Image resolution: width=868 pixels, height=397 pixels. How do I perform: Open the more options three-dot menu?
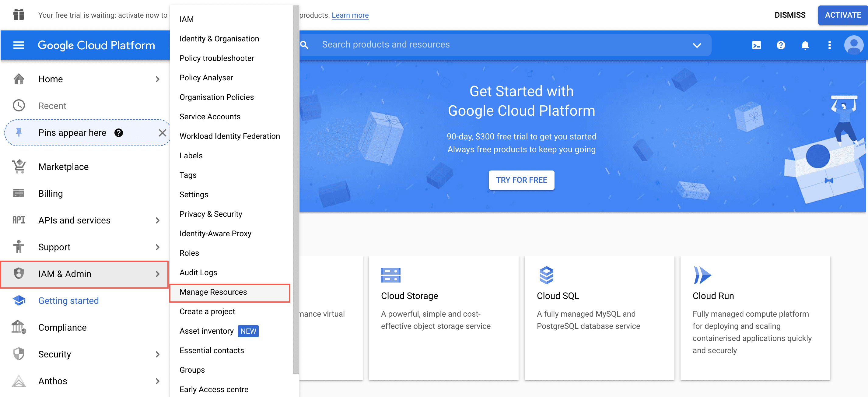(x=830, y=45)
